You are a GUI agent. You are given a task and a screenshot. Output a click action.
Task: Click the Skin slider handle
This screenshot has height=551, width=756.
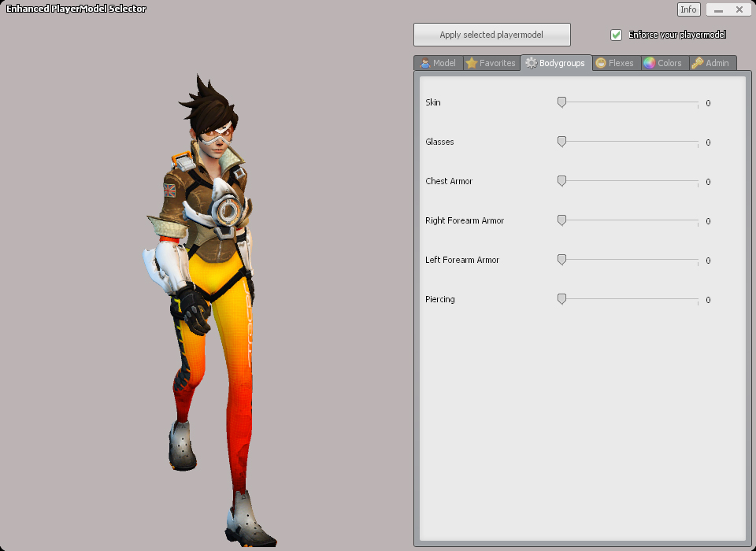[x=561, y=102]
